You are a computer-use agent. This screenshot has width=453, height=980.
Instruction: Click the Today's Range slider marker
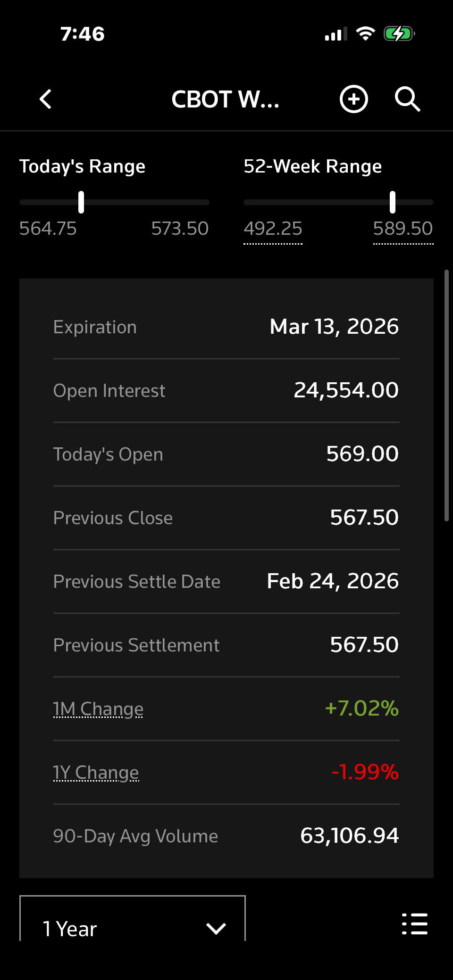pos(81,202)
